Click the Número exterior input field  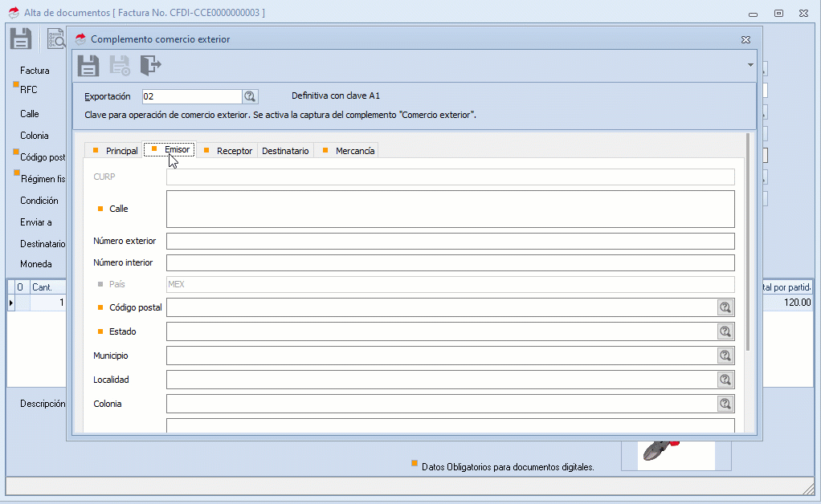pyautogui.click(x=450, y=242)
